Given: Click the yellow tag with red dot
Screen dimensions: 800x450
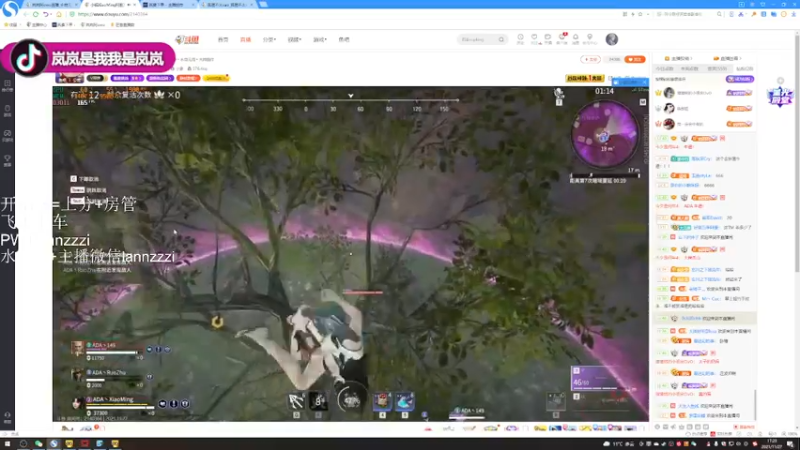Looking at the screenshot, I should pyautogui.click(x=216, y=79).
